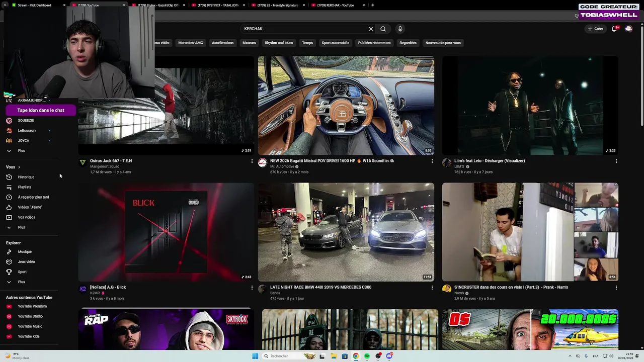Open options menu for Liim's Décharger video

[x=616, y=161]
